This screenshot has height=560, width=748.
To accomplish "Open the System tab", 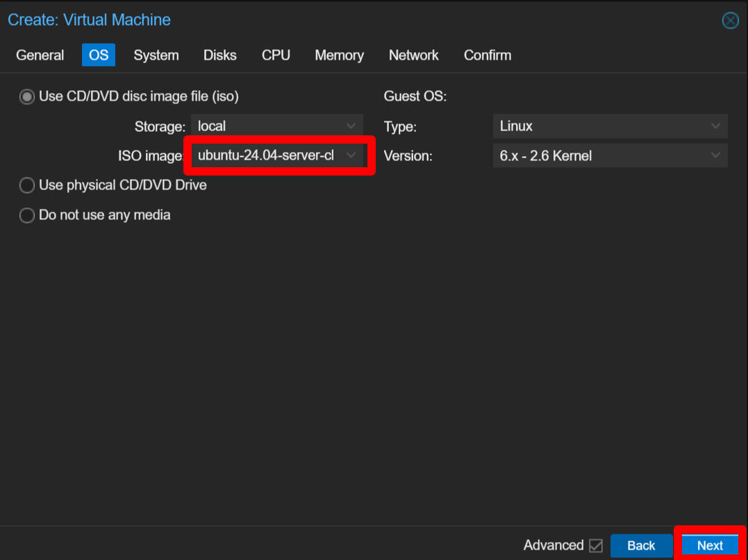I will click(156, 56).
